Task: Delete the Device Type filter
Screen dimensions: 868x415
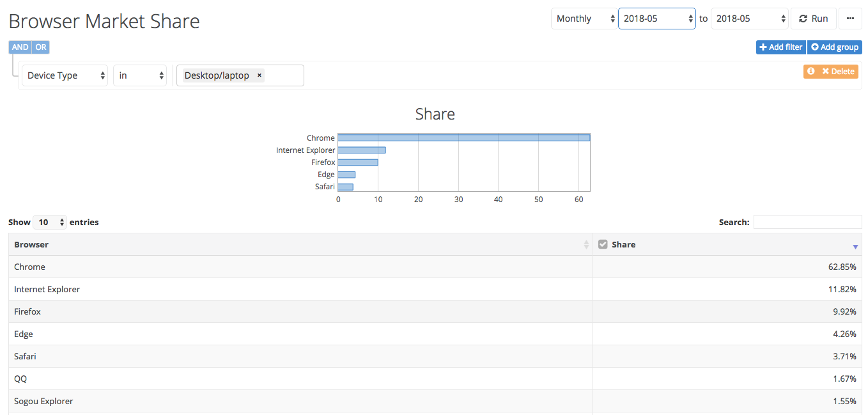Action: pos(838,72)
